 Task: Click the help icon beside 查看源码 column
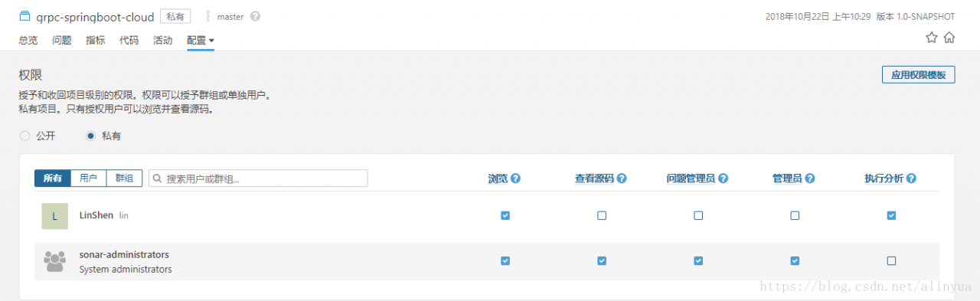click(x=622, y=178)
